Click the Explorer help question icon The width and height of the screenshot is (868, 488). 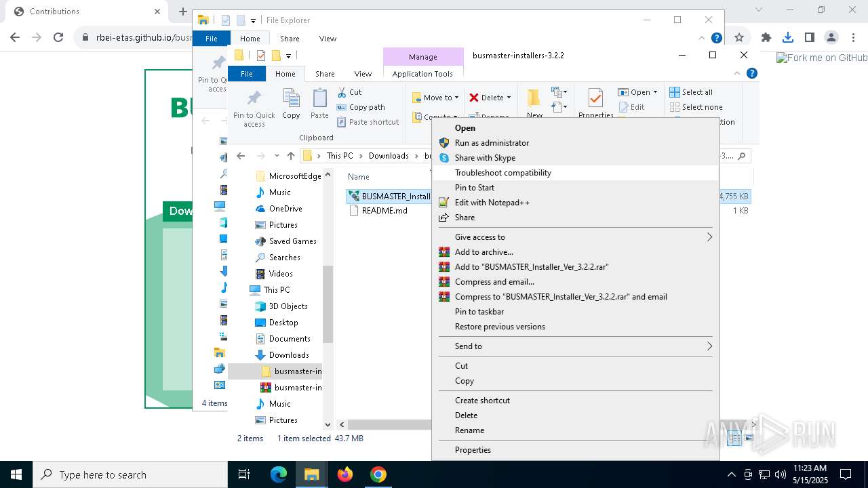pyautogui.click(x=752, y=73)
